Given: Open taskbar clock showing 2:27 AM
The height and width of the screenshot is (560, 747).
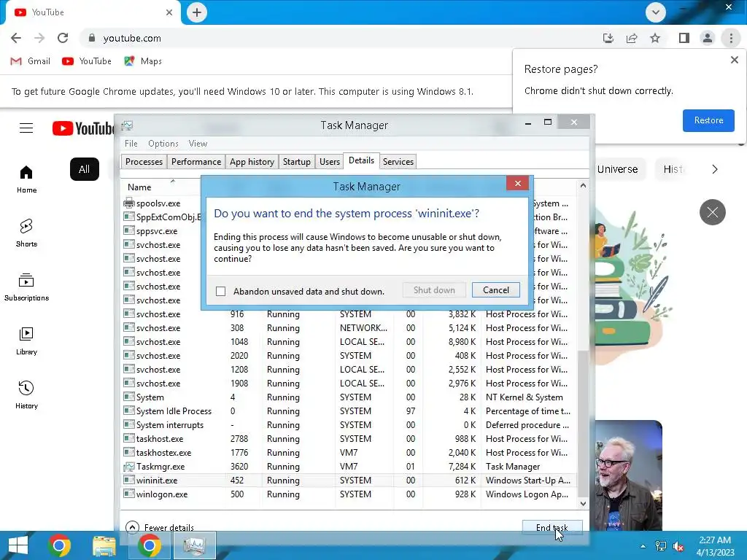Looking at the screenshot, I should coord(715,546).
